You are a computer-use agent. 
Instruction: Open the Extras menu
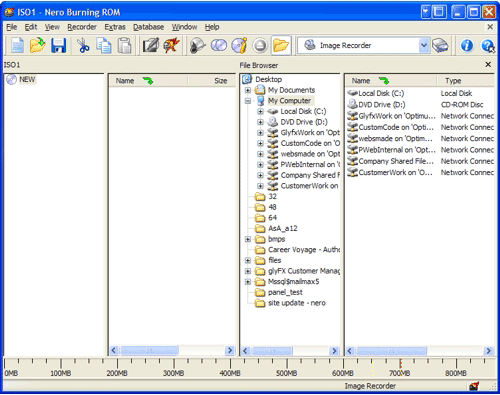[115, 27]
